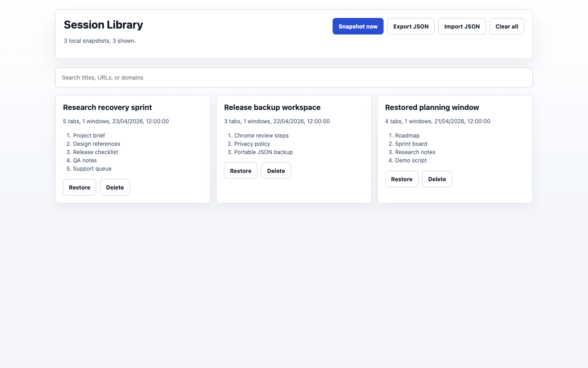The image size is (588, 368).
Task: Select the Support queue list item
Action: (92, 168)
